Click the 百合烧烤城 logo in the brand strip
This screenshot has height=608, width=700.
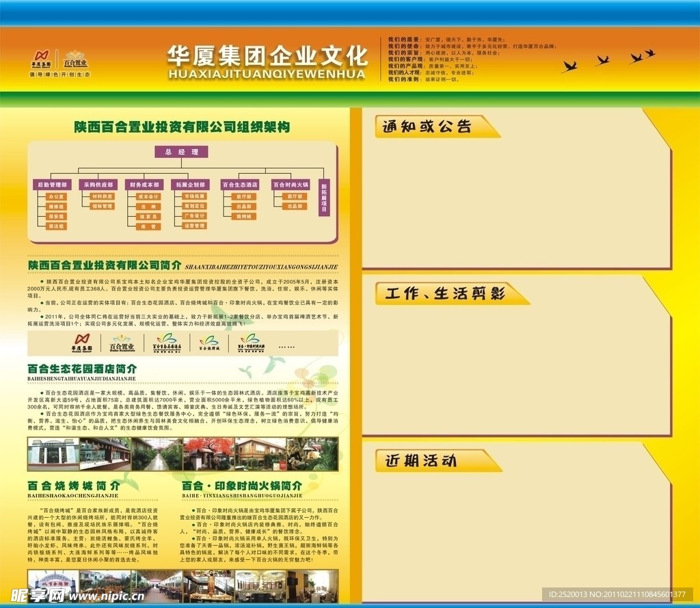click(x=209, y=343)
